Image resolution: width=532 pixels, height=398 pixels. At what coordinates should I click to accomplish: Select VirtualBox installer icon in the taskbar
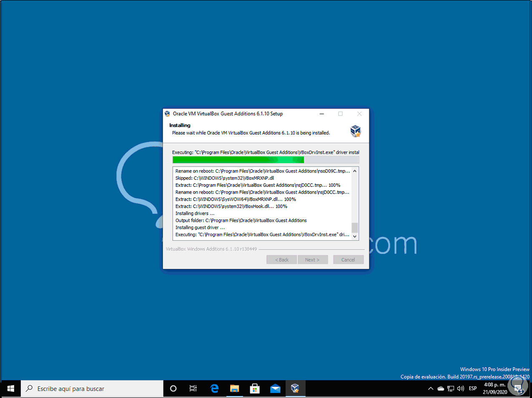pyautogui.click(x=295, y=388)
